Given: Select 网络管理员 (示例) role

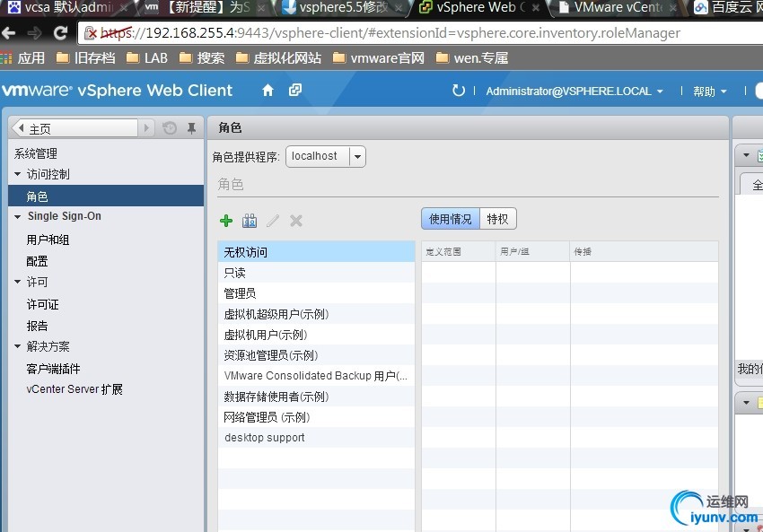Looking at the screenshot, I should pyautogui.click(x=316, y=417).
